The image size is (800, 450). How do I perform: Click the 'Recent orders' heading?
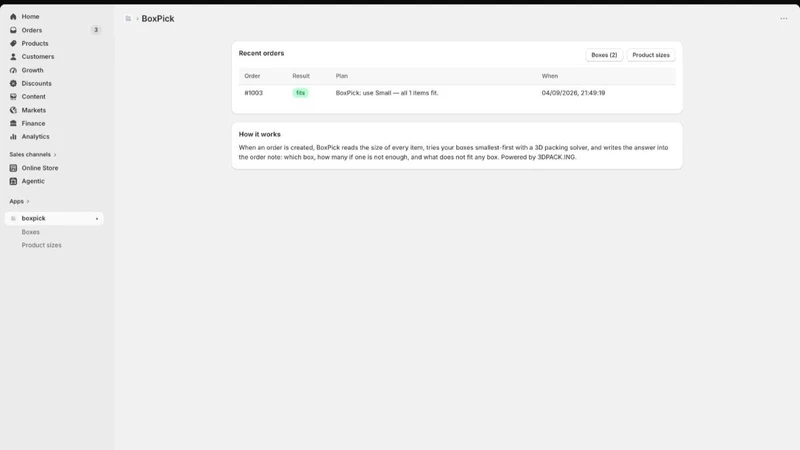[261, 53]
